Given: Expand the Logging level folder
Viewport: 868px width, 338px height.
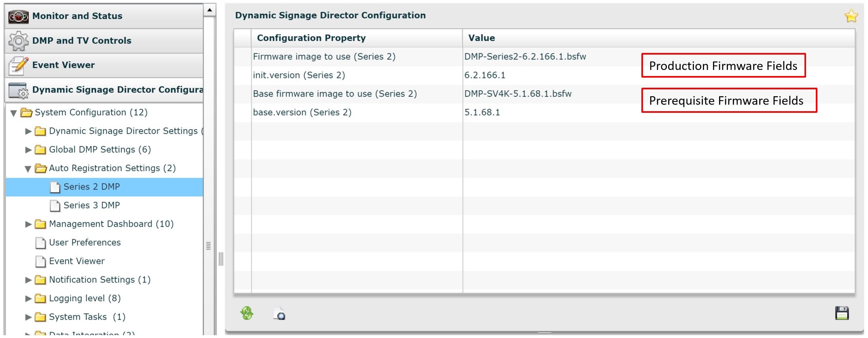Looking at the screenshot, I should pyautogui.click(x=28, y=299).
